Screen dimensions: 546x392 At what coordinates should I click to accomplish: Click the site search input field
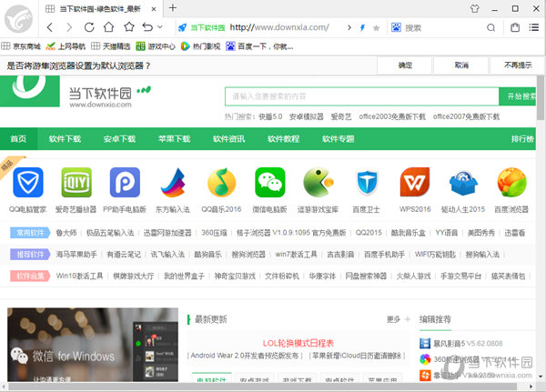pyautogui.click(x=362, y=96)
